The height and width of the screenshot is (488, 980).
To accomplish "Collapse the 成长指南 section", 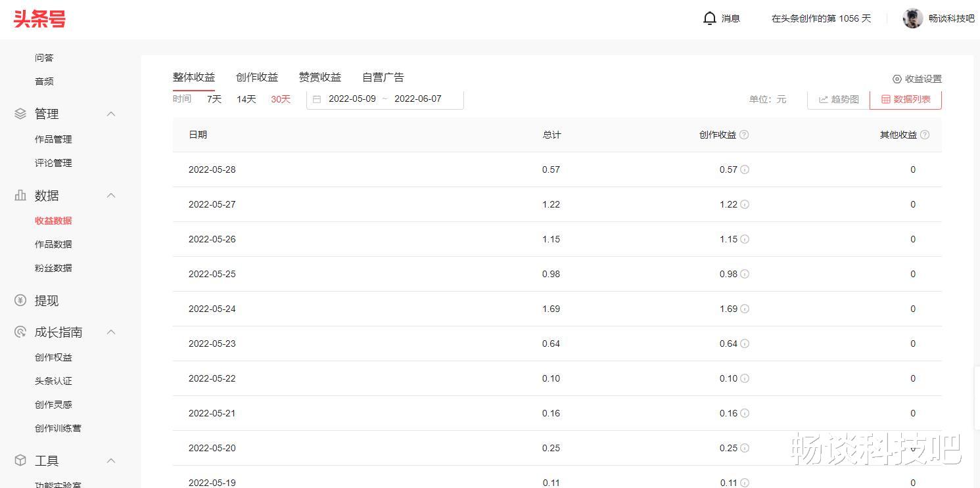I will pyautogui.click(x=110, y=332).
